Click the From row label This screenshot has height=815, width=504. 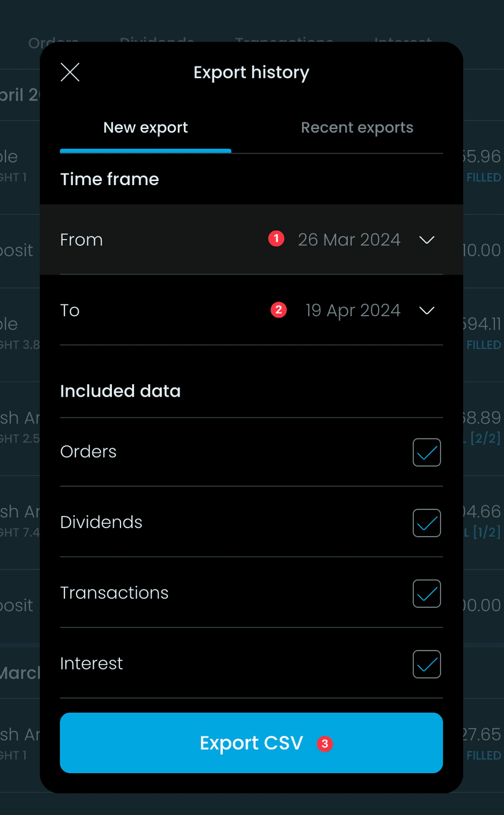pos(82,240)
